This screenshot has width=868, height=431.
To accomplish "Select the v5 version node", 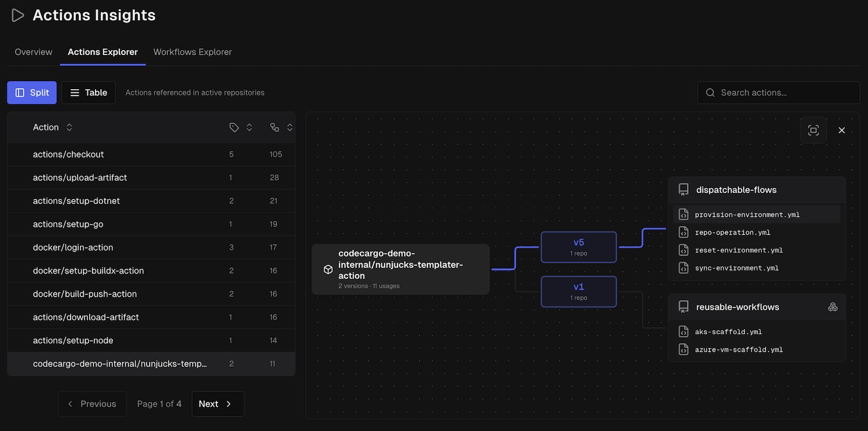I will (x=579, y=247).
